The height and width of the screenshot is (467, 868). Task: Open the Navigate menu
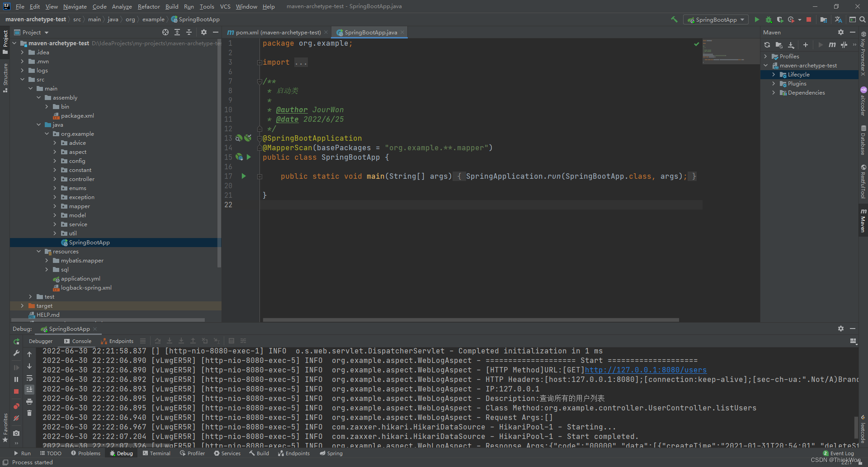(75, 6)
